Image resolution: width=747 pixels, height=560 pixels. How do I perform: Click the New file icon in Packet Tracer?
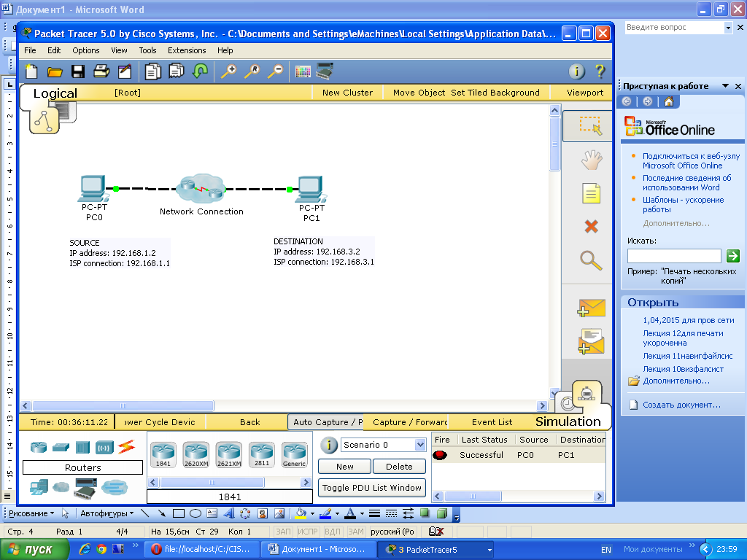point(31,71)
